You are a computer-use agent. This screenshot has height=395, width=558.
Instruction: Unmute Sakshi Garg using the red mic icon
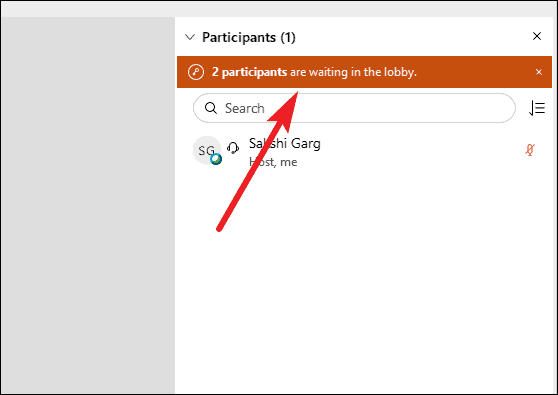click(x=530, y=150)
